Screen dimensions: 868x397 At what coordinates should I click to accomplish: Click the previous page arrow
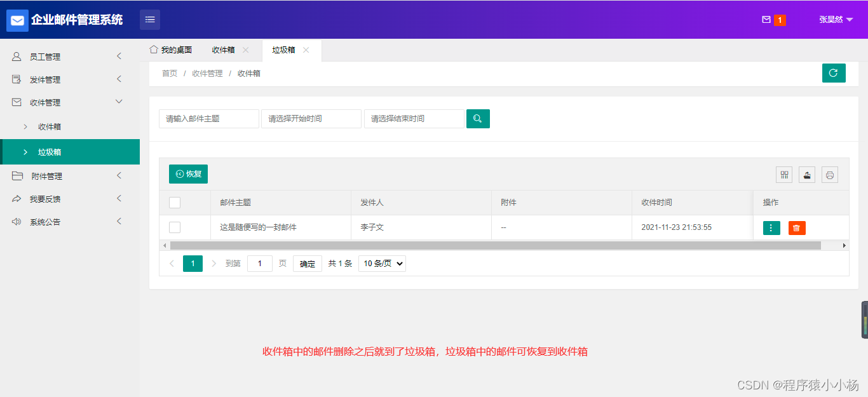[172, 264]
